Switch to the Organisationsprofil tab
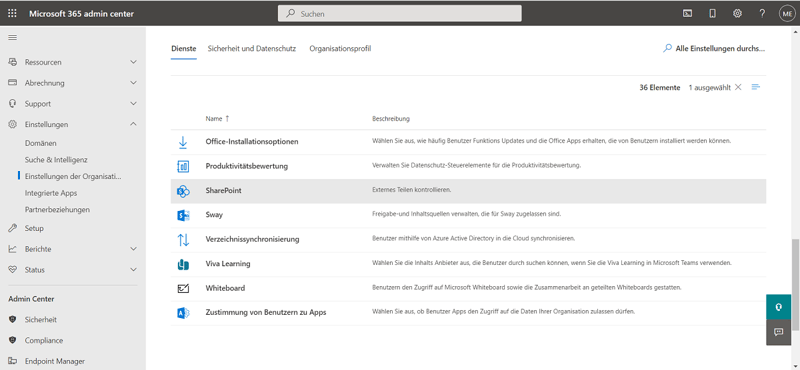The image size is (800, 370). pyautogui.click(x=340, y=48)
